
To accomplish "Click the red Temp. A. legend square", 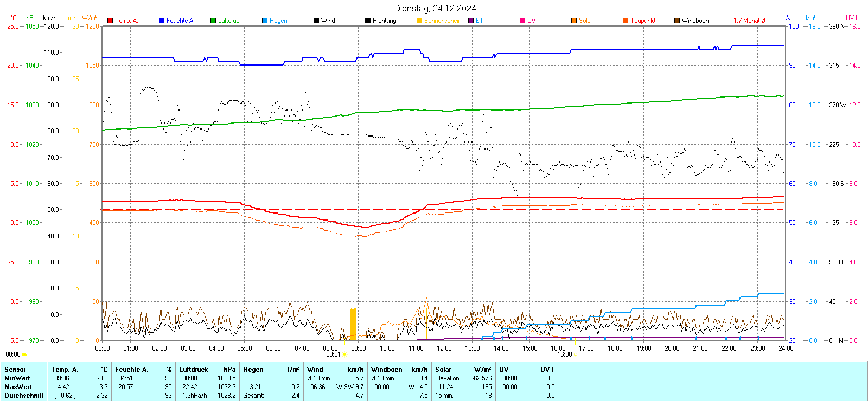I will pos(110,21).
